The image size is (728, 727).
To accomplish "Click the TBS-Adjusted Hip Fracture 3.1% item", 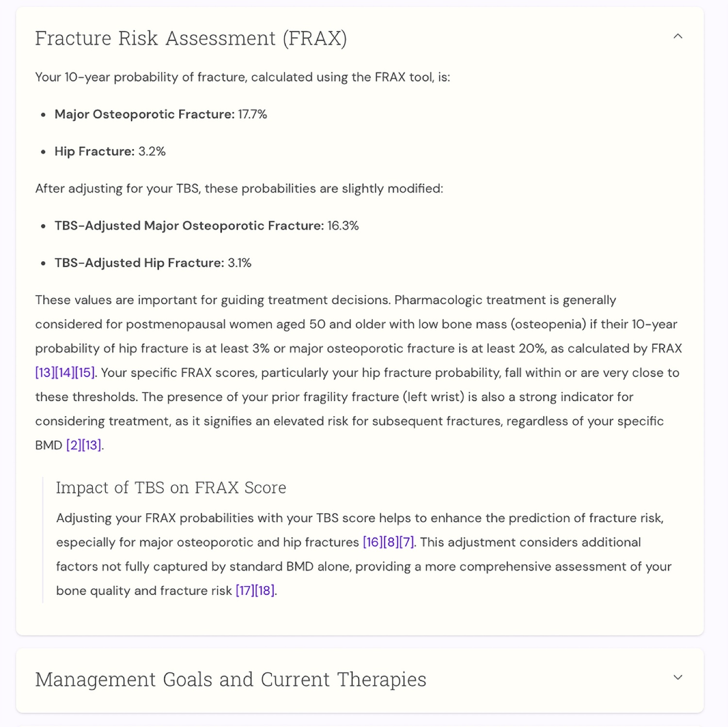I will pos(153,263).
